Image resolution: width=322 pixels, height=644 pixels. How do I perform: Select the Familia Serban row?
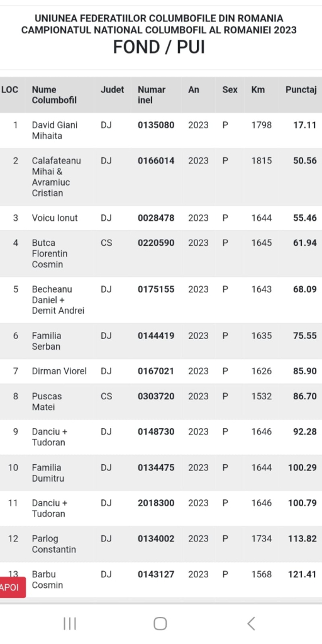161,341
